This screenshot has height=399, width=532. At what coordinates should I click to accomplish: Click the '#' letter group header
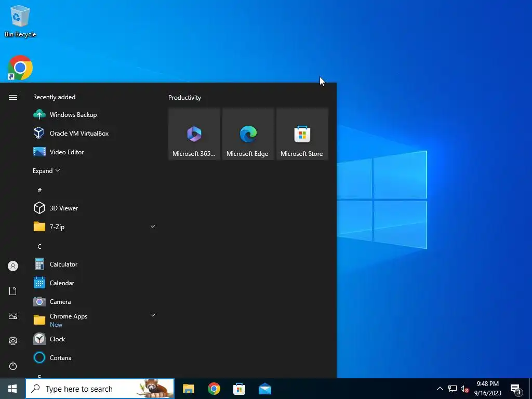[x=39, y=190]
